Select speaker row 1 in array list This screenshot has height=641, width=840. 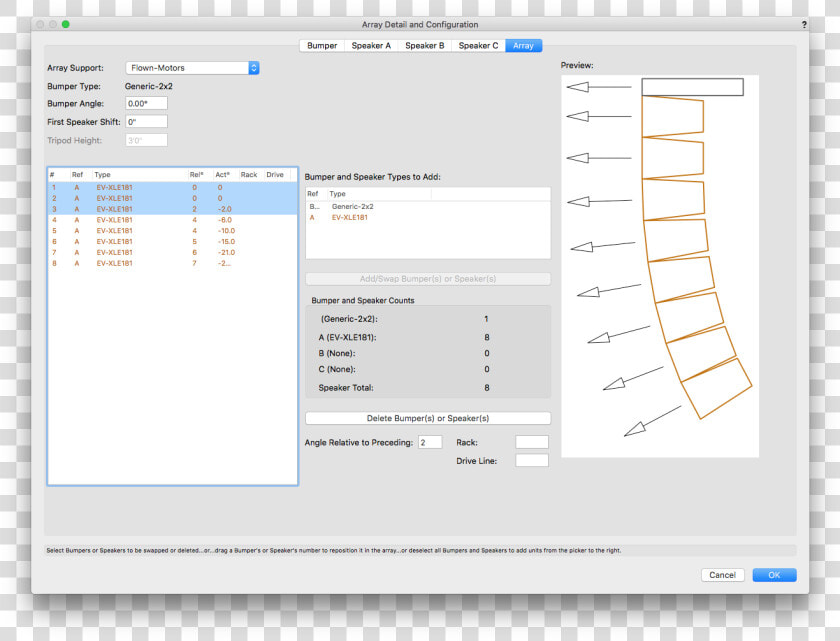[172, 187]
